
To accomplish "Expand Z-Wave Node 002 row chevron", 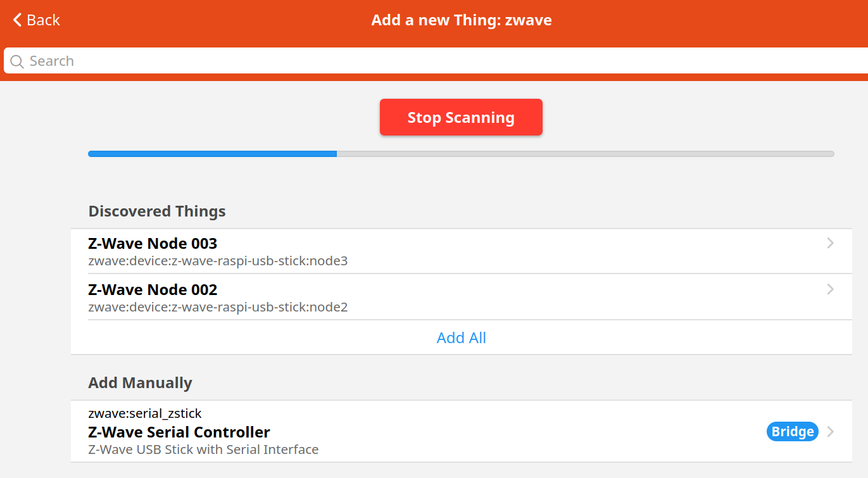I will (831, 289).
